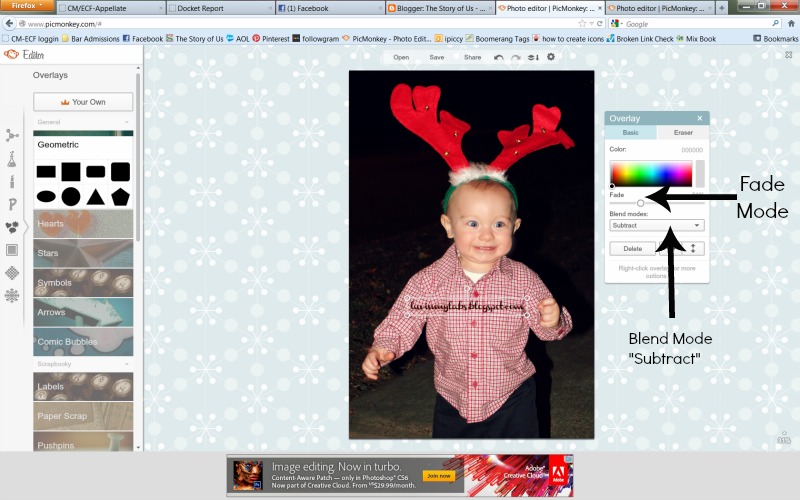Viewport: 800px width, 500px height.
Task: Click the browser home icon
Action: tap(791, 23)
